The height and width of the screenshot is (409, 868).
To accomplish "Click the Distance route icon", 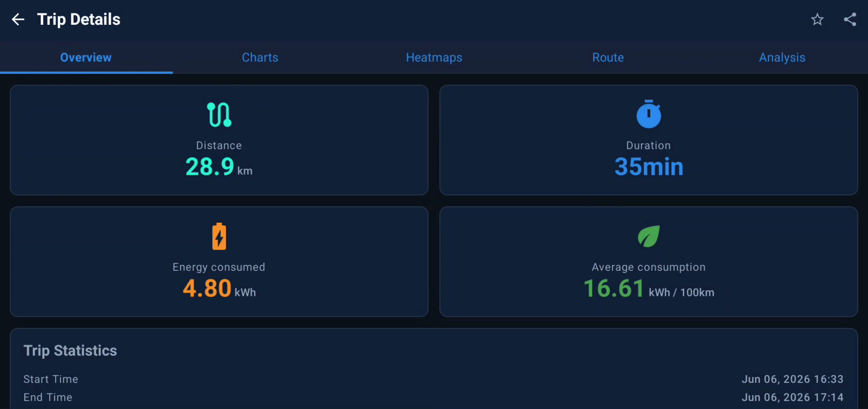I will point(219,114).
